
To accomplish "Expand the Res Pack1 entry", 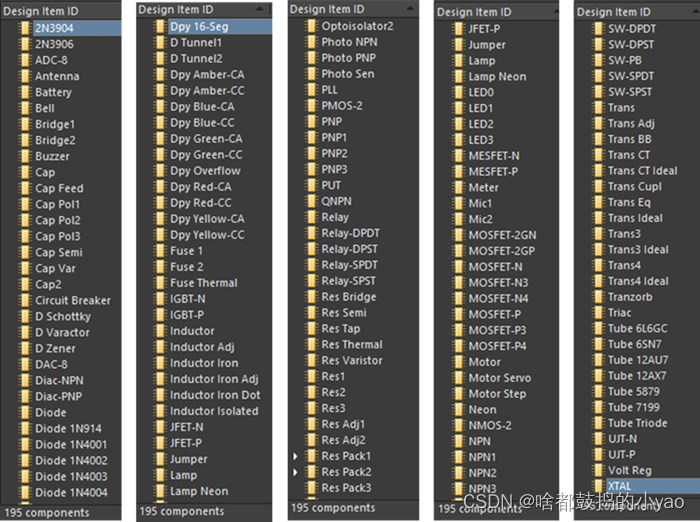I will click(294, 456).
